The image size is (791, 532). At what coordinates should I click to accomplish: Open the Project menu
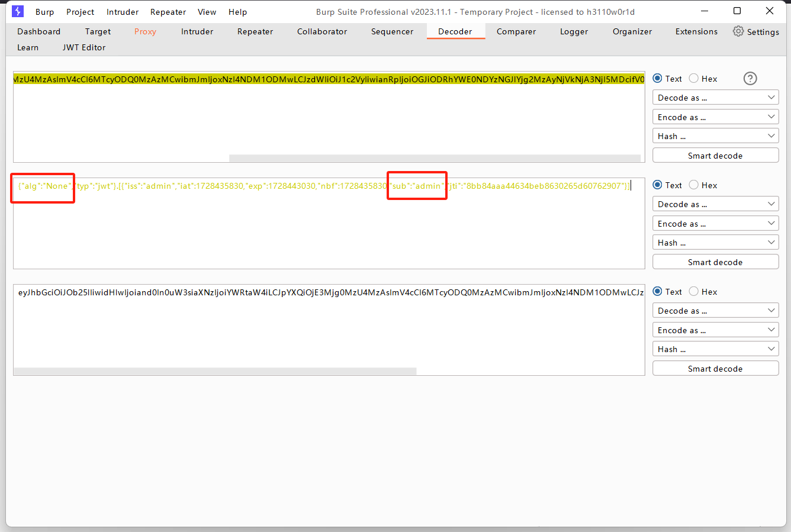click(80, 12)
